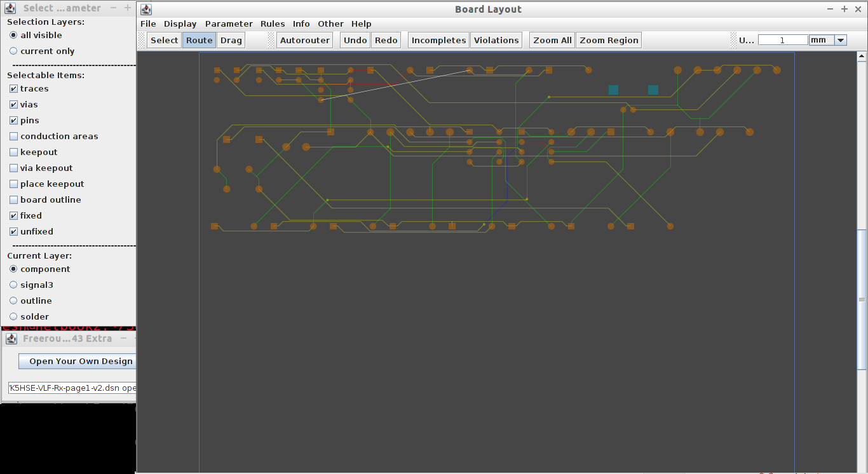This screenshot has height=474, width=868.
Task: Activate Zoom Region mode
Action: coord(607,39)
